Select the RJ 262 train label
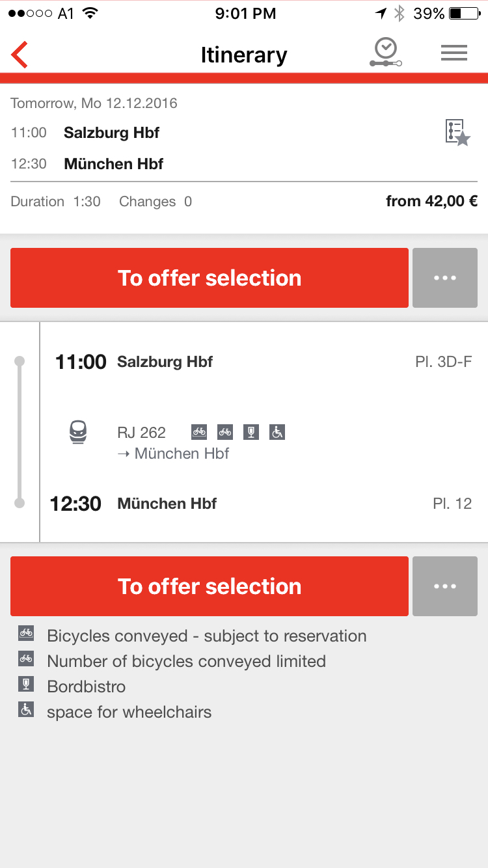The height and width of the screenshot is (868, 488). [x=141, y=432]
